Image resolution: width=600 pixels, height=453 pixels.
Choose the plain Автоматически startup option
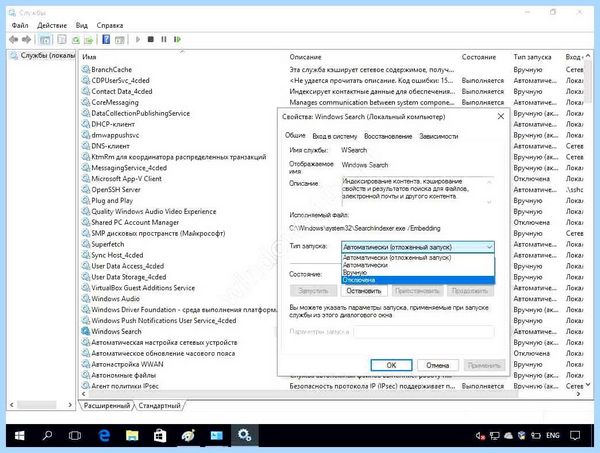(417, 265)
